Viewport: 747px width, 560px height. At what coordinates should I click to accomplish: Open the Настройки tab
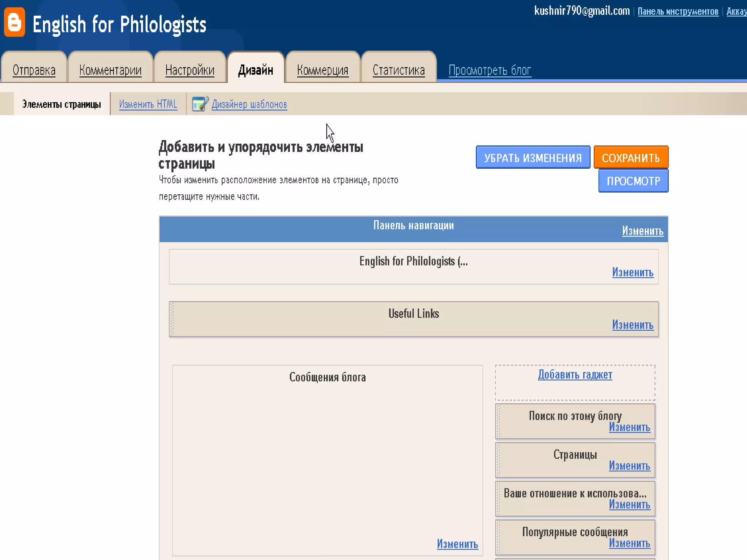coord(190,70)
